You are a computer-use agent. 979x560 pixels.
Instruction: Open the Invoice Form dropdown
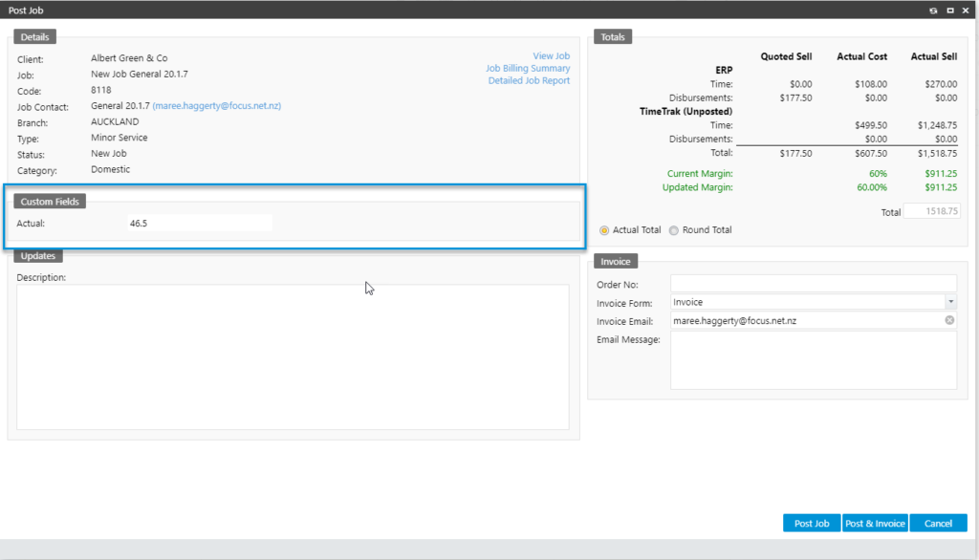tap(950, 302)
